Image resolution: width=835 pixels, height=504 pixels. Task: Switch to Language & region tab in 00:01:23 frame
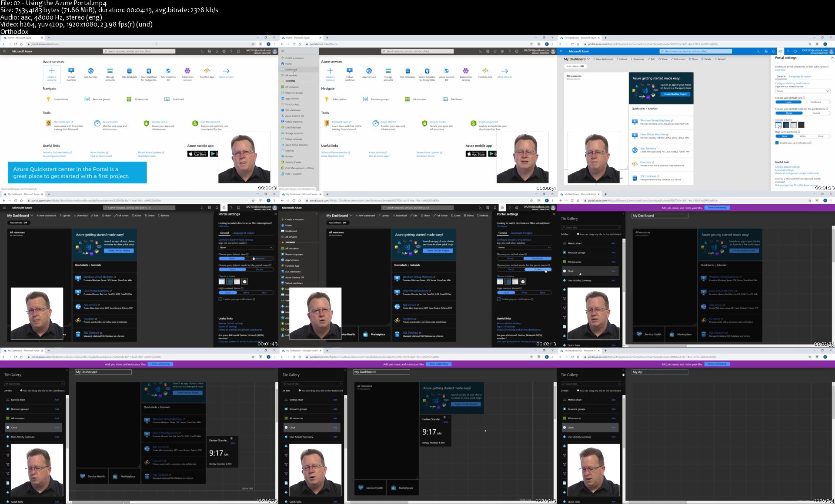tap(800, 76)
